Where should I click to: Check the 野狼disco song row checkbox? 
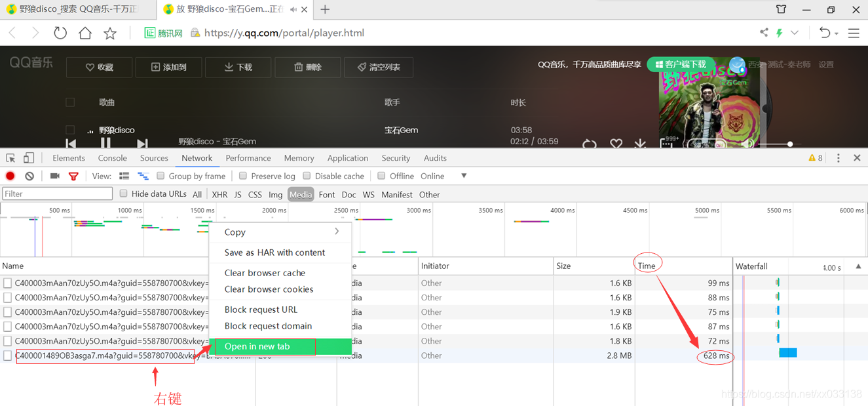tap(70, 130)
